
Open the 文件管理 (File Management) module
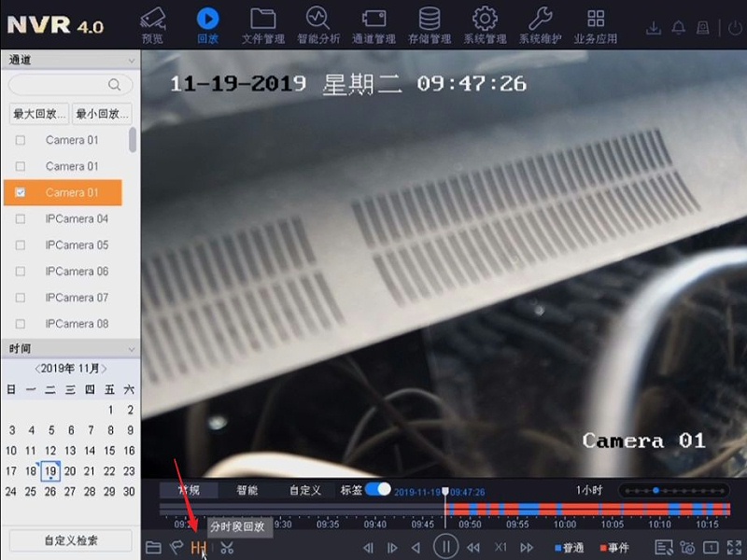[x=263, y=23]
